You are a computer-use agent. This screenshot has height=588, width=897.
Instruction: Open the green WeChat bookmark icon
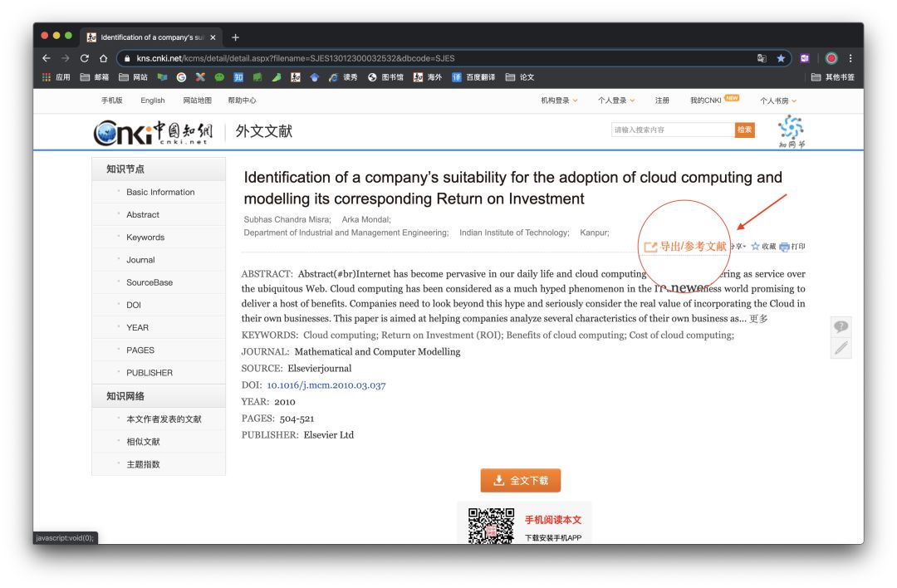(x=219, y=77)
